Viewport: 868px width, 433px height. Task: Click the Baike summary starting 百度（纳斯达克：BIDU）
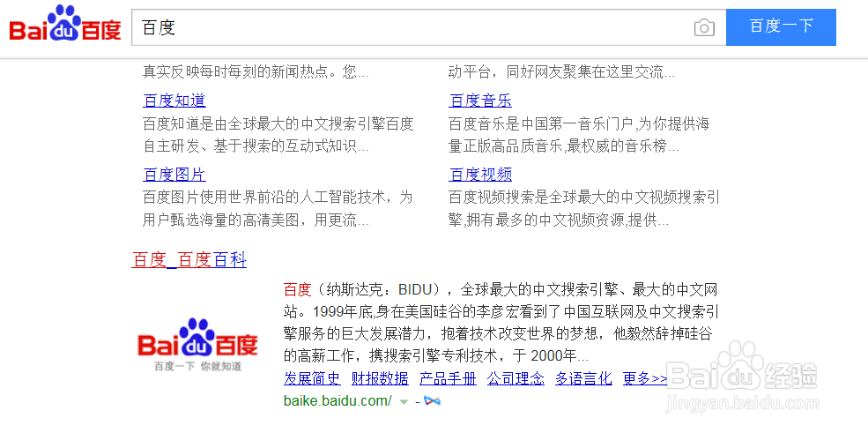[x=501, y=322]
